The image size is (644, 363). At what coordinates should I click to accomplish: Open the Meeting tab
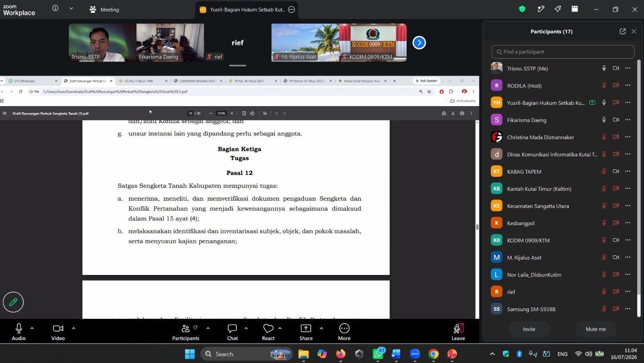(104, 9)
